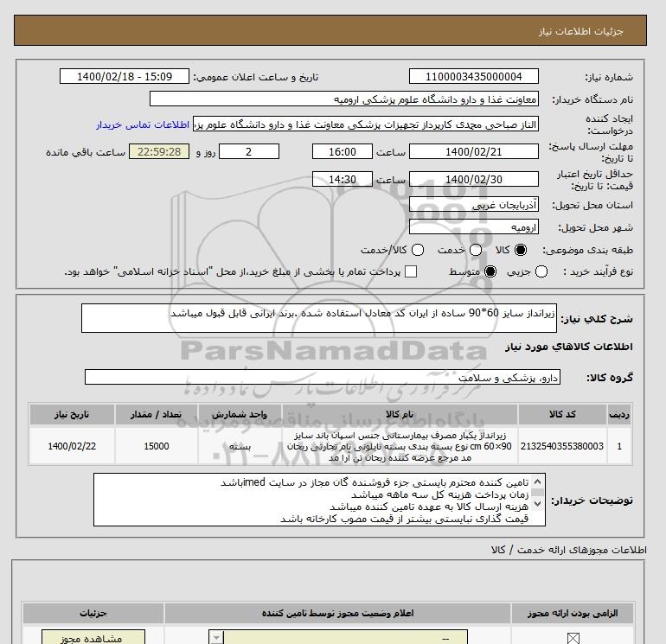Click the quantity cell 15000
Image resolution: width=666 pixels, height=644 pixels.
pos(156,446)
